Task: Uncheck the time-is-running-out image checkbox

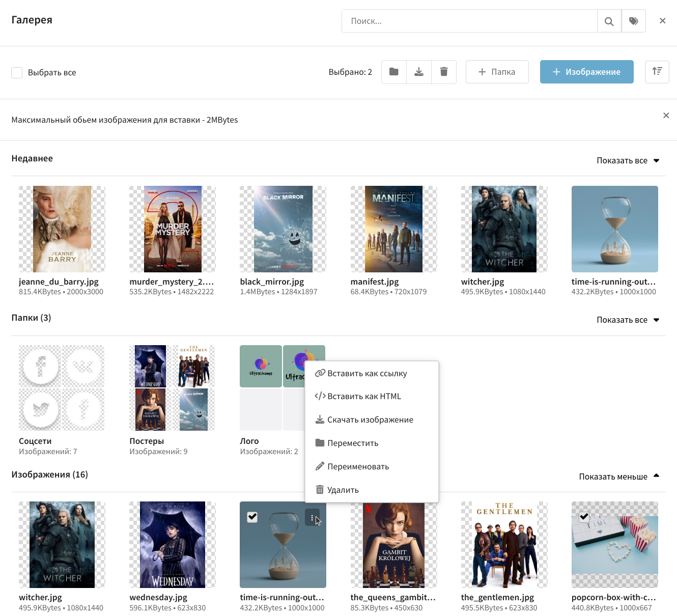Action: point(252,517)
